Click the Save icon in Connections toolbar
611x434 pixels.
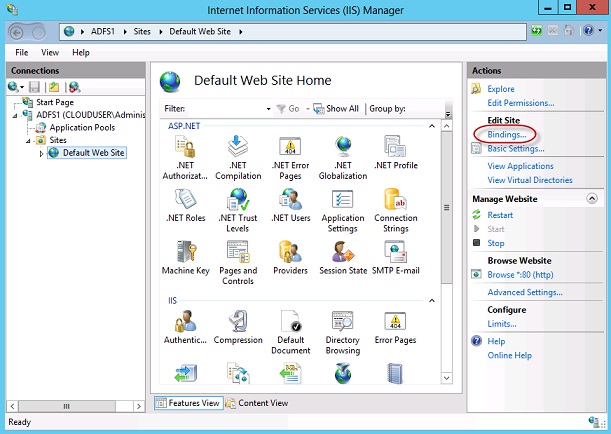34,87
